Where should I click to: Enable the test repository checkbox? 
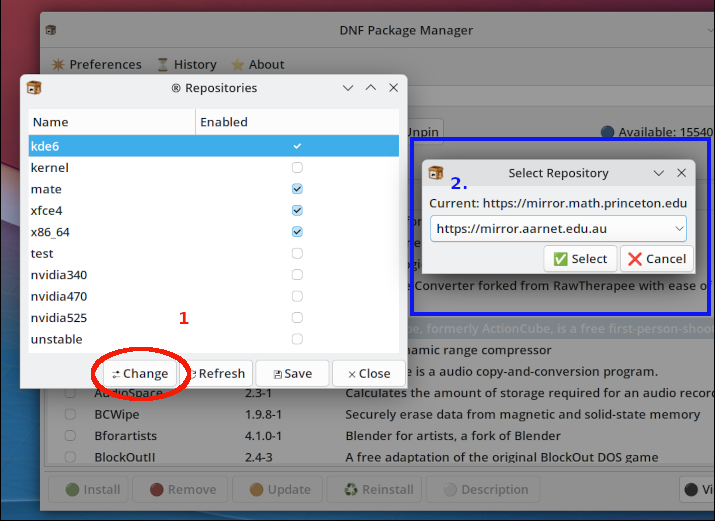[x=297, y=254]
